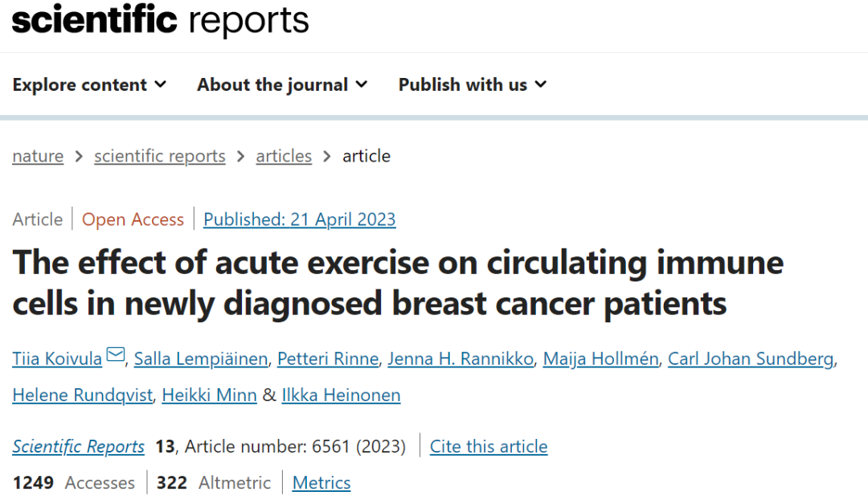This screenshot has height=504, width=868.
Task: Open scientific reports breadcrumb link
Action: click(159, 156)
